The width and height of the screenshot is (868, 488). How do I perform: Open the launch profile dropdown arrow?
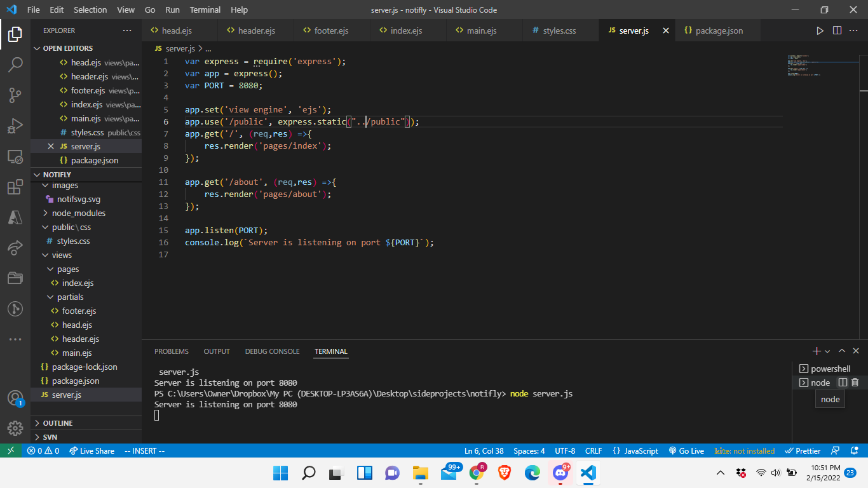click(827, 351)
